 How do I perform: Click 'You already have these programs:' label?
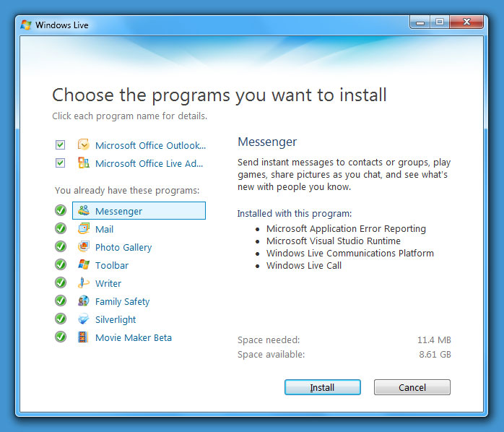127,191
